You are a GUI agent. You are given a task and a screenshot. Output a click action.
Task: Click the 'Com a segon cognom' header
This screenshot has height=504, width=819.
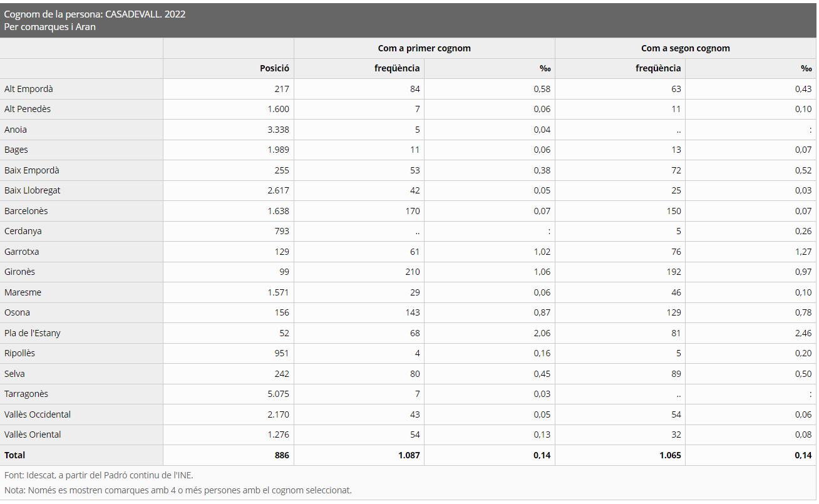pos(685,48)
